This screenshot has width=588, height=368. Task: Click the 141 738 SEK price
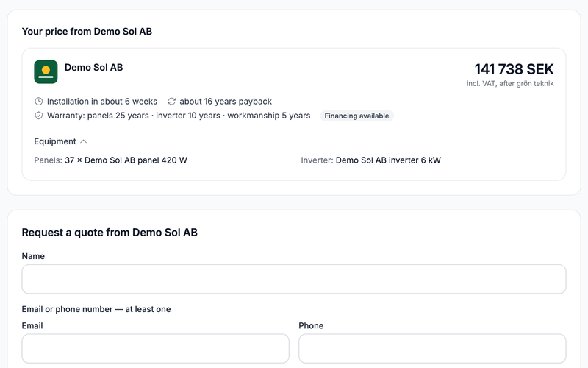coord(514,69)
